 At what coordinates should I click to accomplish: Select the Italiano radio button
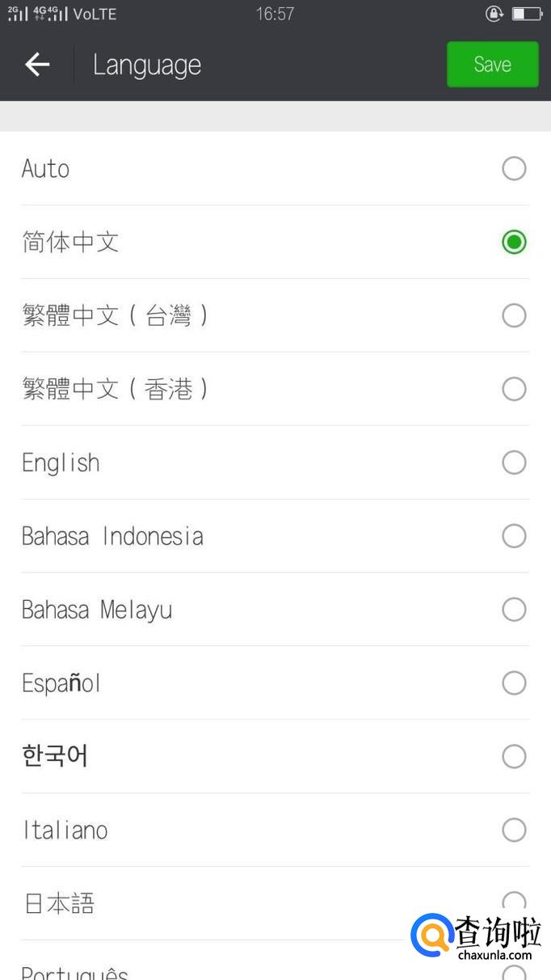coord(514,830)
